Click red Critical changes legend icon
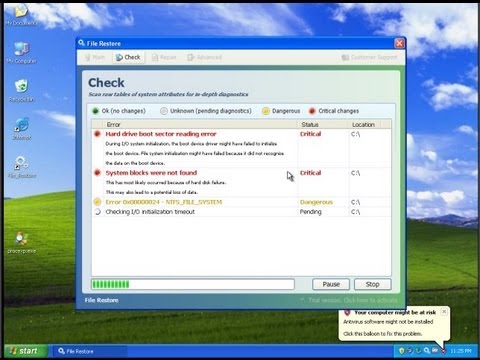The height and width of the screenshot is (360, 480). click(x=312, y=111)
